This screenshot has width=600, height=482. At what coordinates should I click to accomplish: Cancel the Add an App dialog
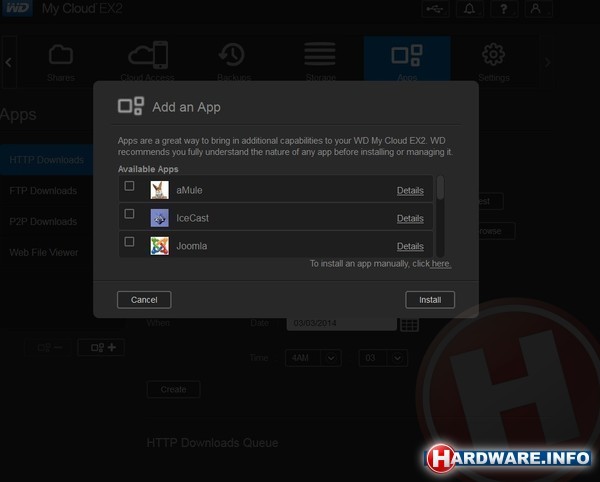[x=144, y=300]
